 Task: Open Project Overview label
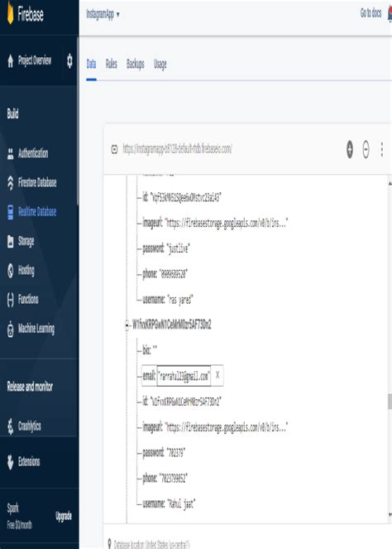[x=35, y=61]
